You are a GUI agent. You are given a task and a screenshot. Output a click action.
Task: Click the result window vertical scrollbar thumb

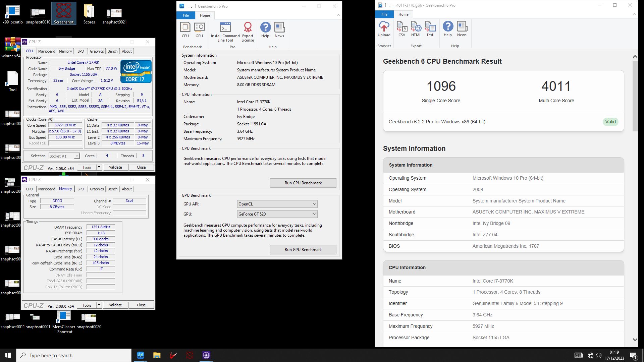tap(635, 96)
